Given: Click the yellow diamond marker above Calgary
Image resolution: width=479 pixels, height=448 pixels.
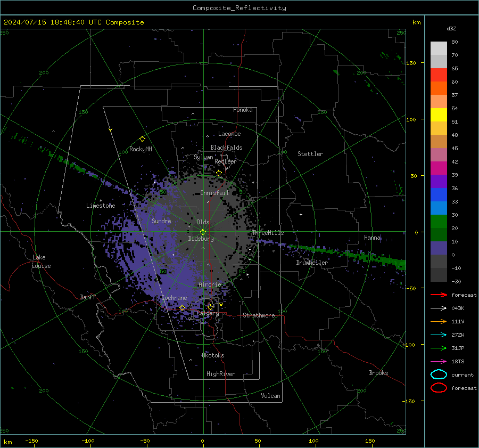Looking at the screenshot, I should click(x=210, y=307).
